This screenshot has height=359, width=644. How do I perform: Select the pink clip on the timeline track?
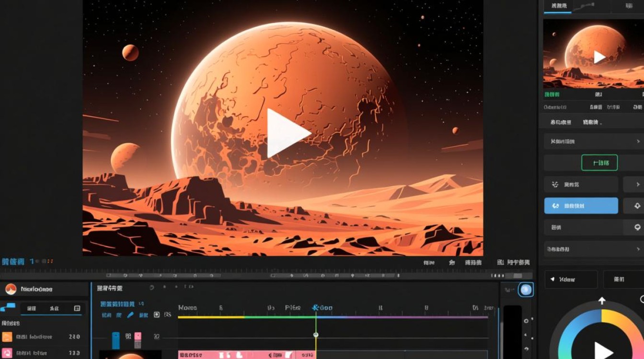(247, 355)
